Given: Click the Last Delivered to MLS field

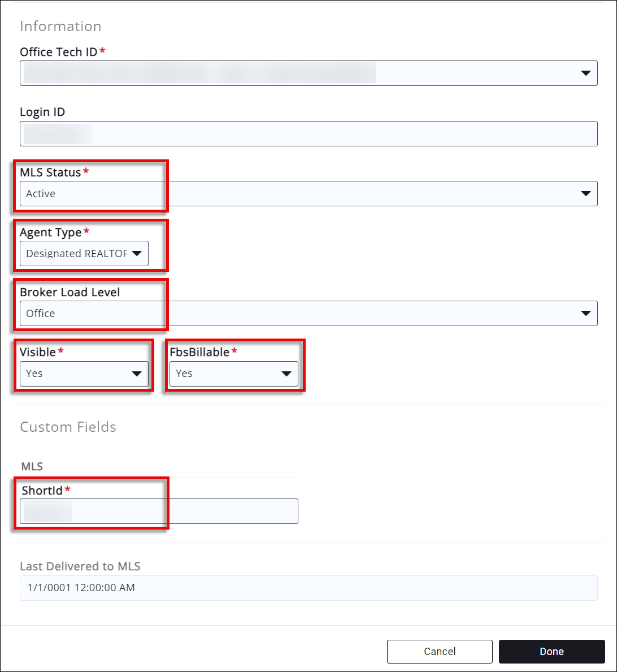Looking at the screenshot, I should [308, 588].
